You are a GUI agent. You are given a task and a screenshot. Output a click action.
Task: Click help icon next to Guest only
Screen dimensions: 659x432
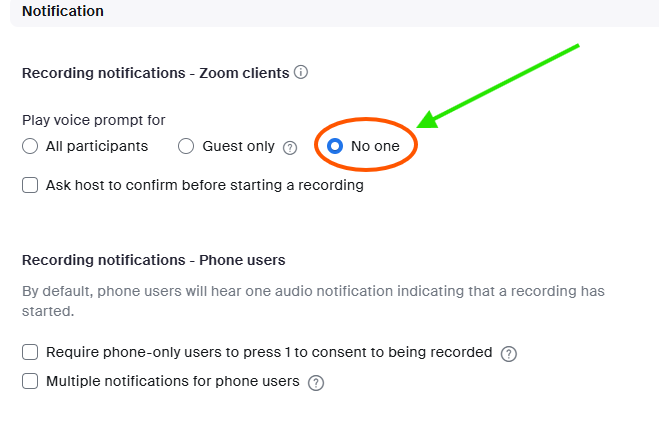tap(290, 147)
